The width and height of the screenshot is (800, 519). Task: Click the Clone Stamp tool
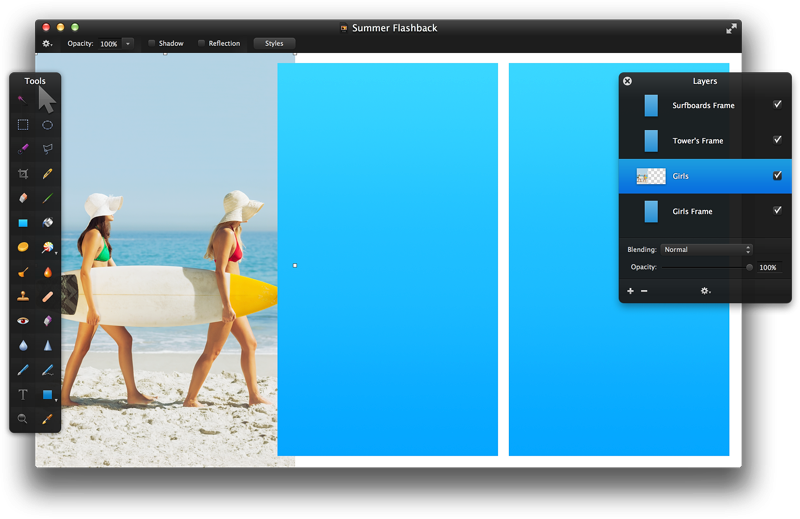tap(23, 296)
